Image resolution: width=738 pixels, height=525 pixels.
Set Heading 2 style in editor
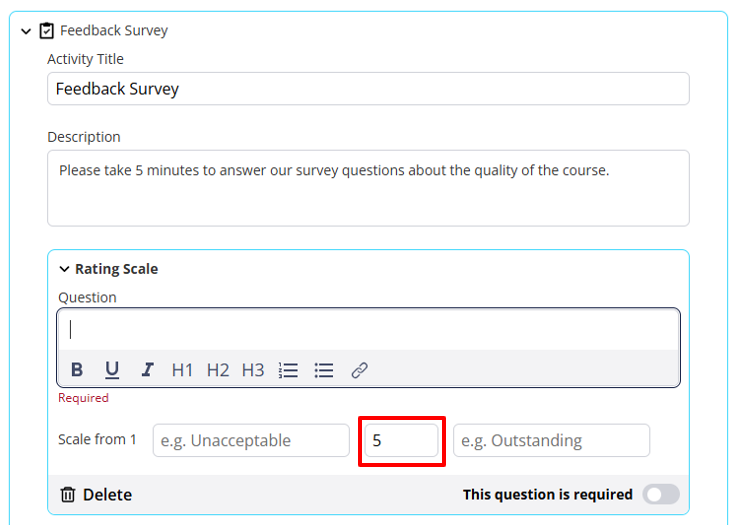(218, 370)
